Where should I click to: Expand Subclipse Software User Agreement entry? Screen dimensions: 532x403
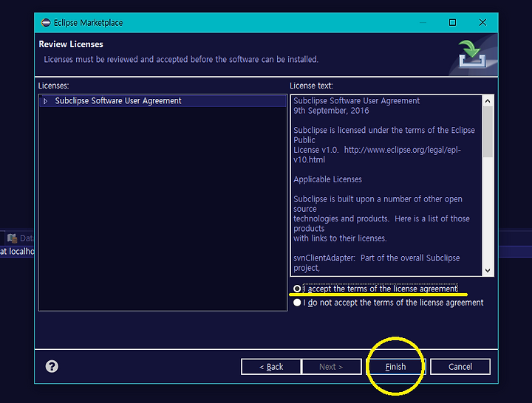(x=46, y=101)
